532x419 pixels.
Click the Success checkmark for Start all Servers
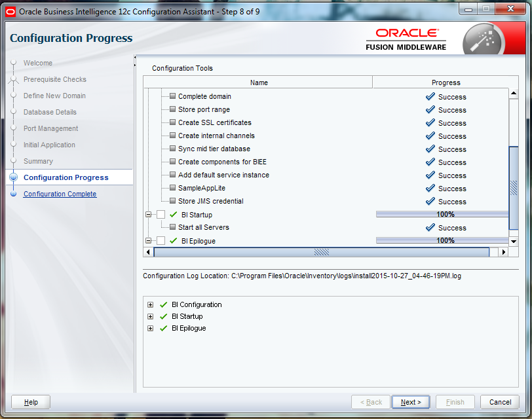430,227
